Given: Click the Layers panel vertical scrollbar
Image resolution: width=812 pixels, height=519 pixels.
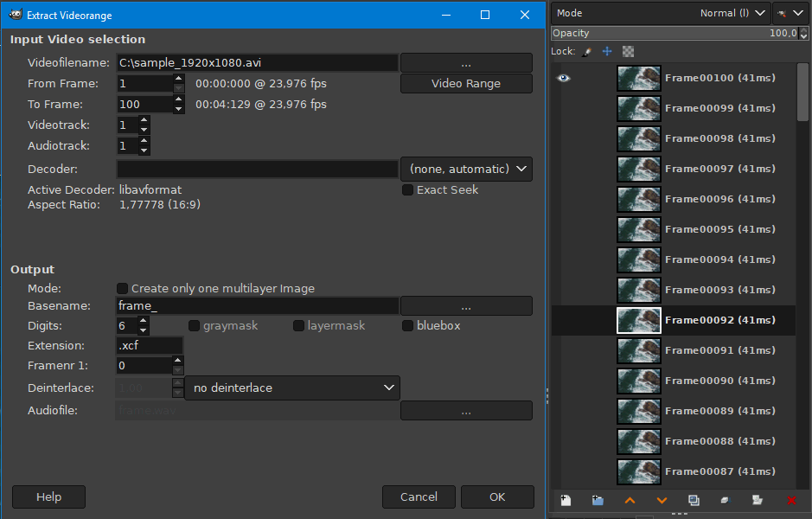Looking at the screenshot, I should (802, 93).
